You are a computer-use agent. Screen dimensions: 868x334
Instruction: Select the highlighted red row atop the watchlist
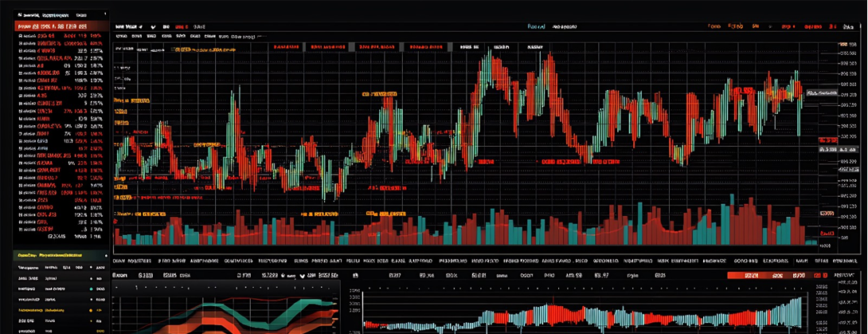tap(61, 26)
